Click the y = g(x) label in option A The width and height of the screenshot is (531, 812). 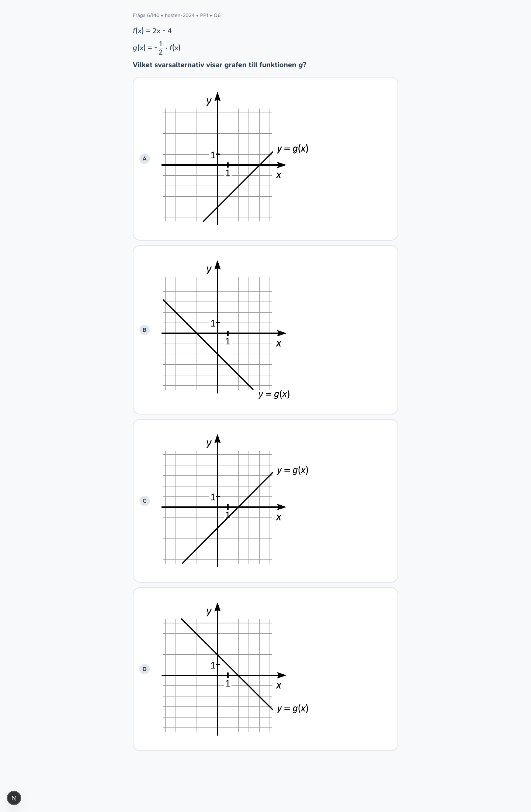(293, 149)
